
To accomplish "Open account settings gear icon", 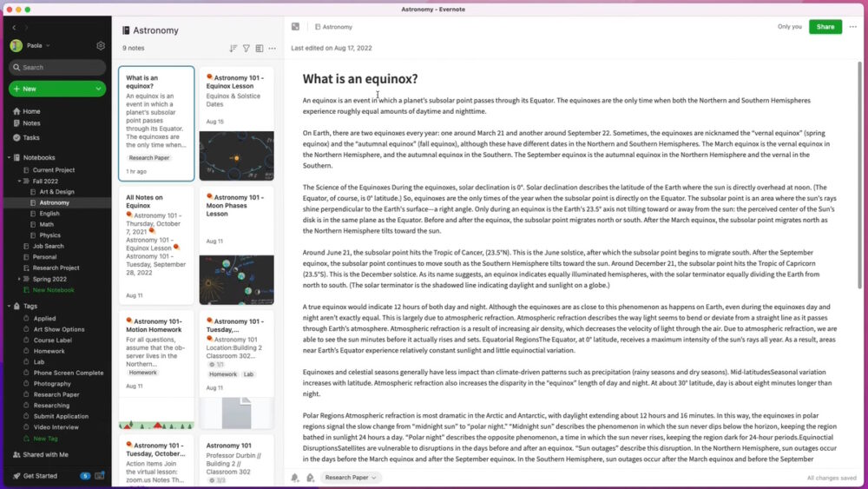I will 100,45.
